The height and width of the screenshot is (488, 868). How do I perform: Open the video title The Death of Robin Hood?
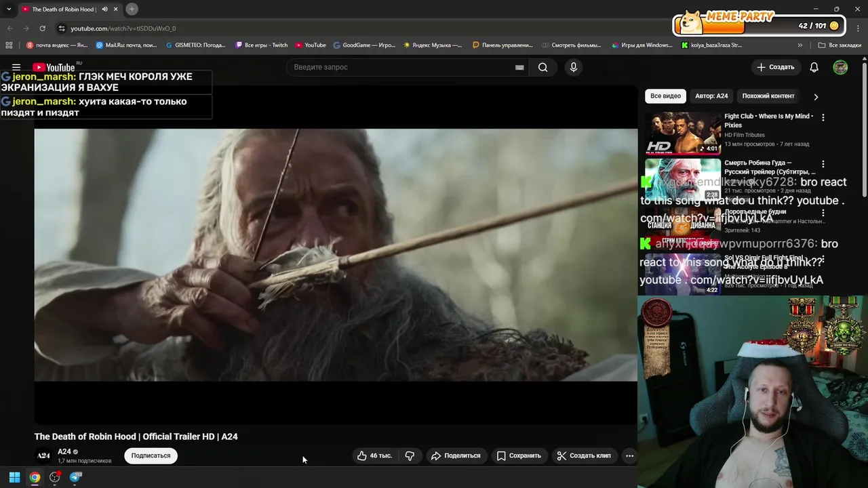136,436
